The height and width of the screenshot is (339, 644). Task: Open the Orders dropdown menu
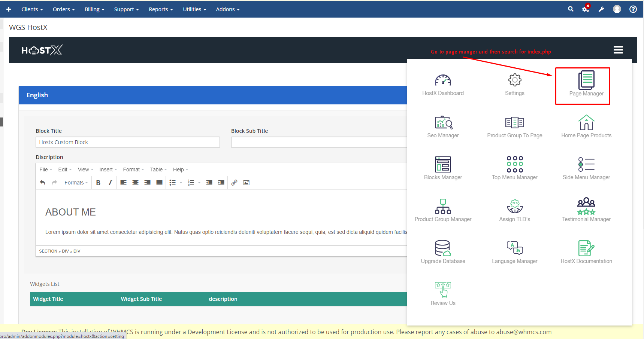tap(64, 9)
